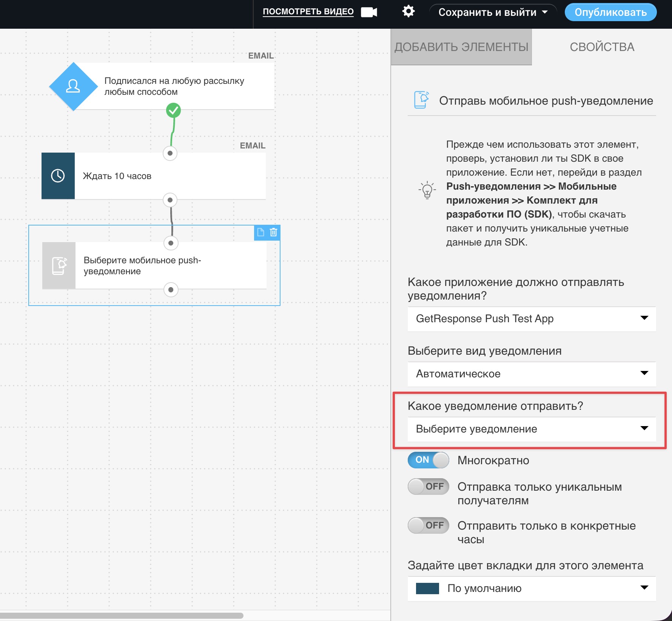This screenshot has width=672, height=621.
Task: Click the duplicate page icon on push element
Action: (x=260, y=232)
